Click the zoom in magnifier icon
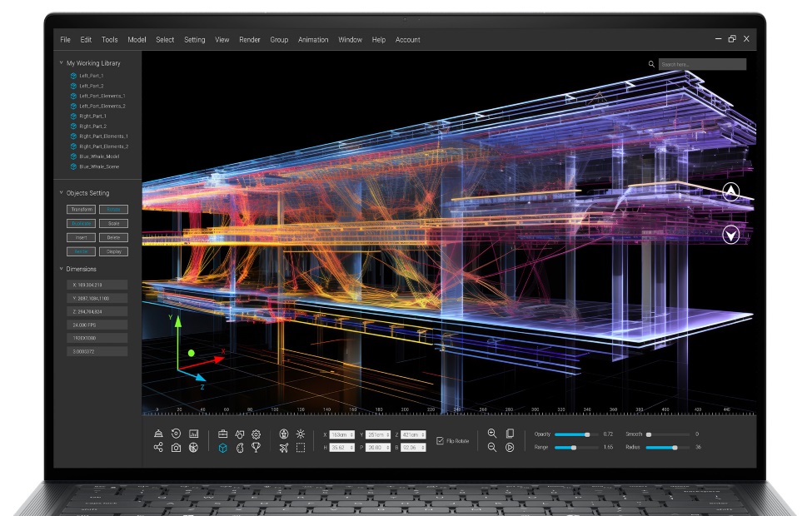Viewport: 812px width, 516px height. [x=492, y=434]
